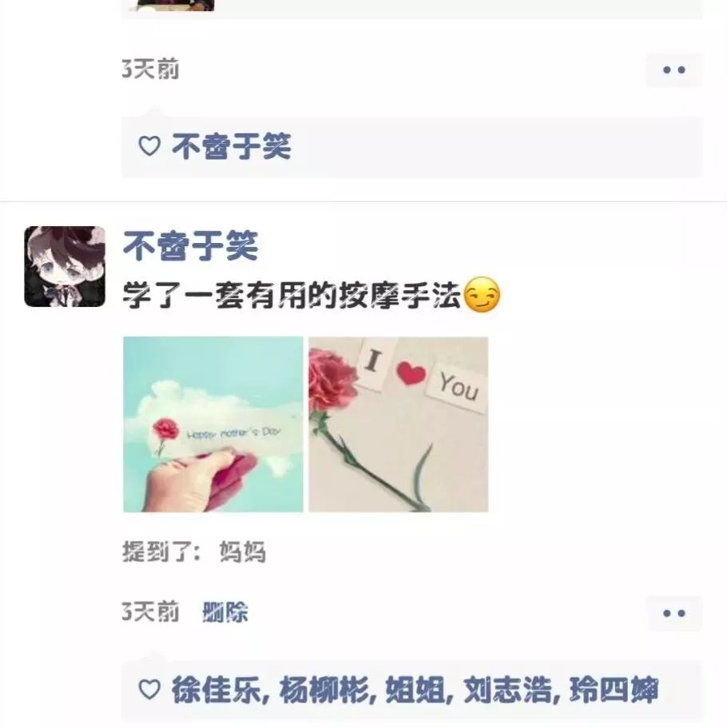Open 玲四婶 in the likes list
727x728 pixels.
tap(614, 690)
